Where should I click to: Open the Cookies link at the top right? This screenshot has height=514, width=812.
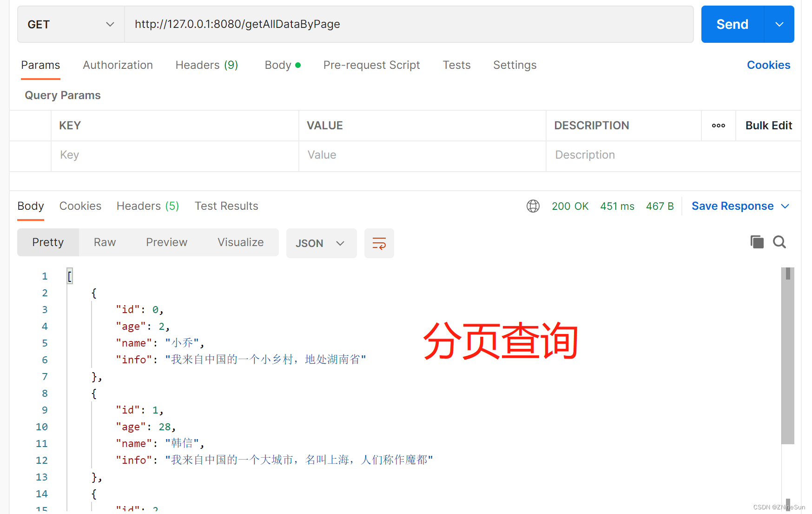pyautogui.click(x=768, y=65)
